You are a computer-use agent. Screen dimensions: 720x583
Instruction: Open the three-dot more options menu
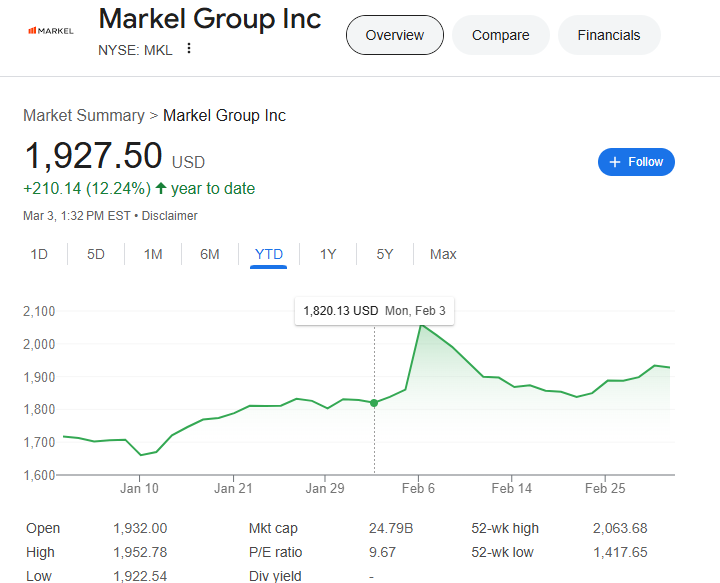tap(189, 48)
